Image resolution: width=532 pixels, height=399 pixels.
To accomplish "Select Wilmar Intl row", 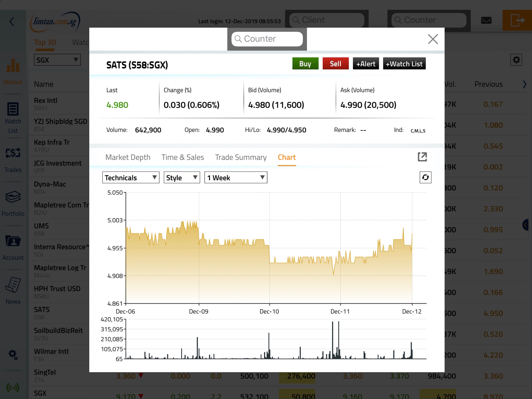I will pyautogui.click(x=59, y=355).
